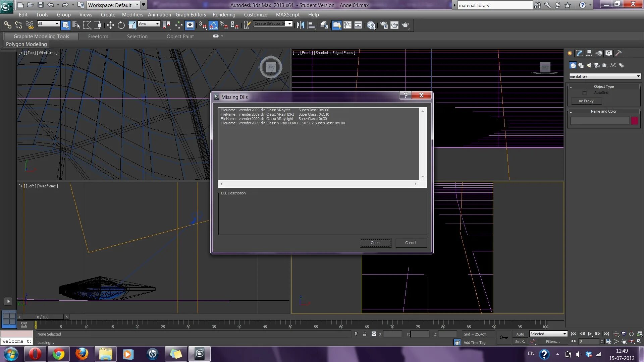
Task: Open the reference coordinate View dropdown
Action: [x=149, y=24]
